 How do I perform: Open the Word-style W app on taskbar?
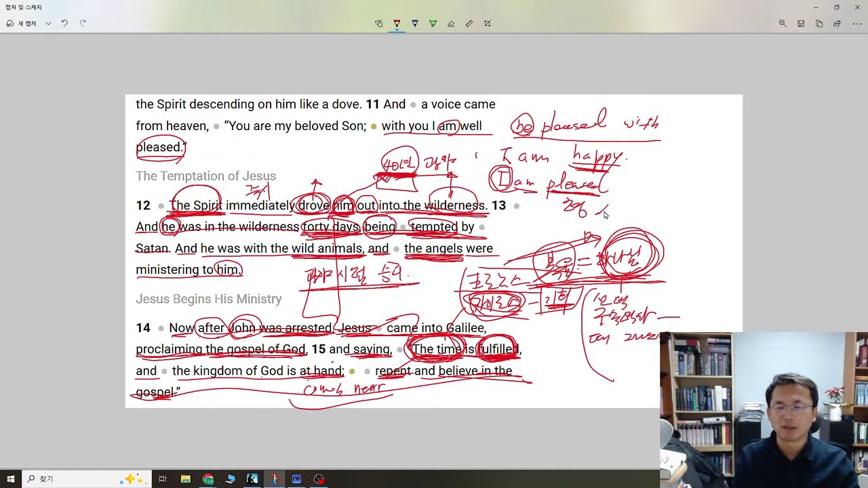[x=296, y=479]
